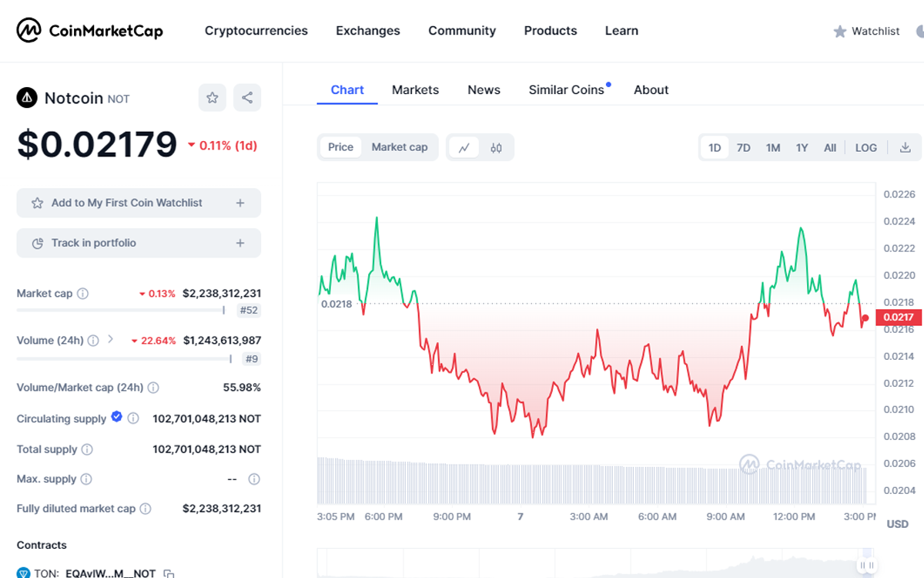924x578 pixels.
Task: Click Track in portfolio button
Action: point(139,243)
